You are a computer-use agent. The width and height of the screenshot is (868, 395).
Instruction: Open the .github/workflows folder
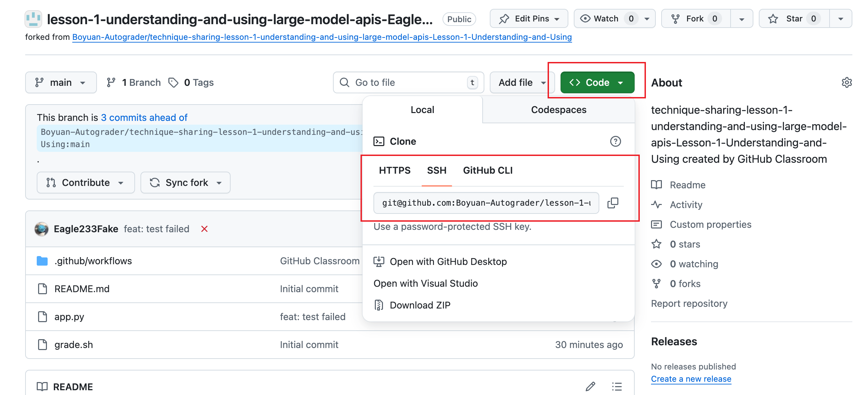click(x=93, y=261)
